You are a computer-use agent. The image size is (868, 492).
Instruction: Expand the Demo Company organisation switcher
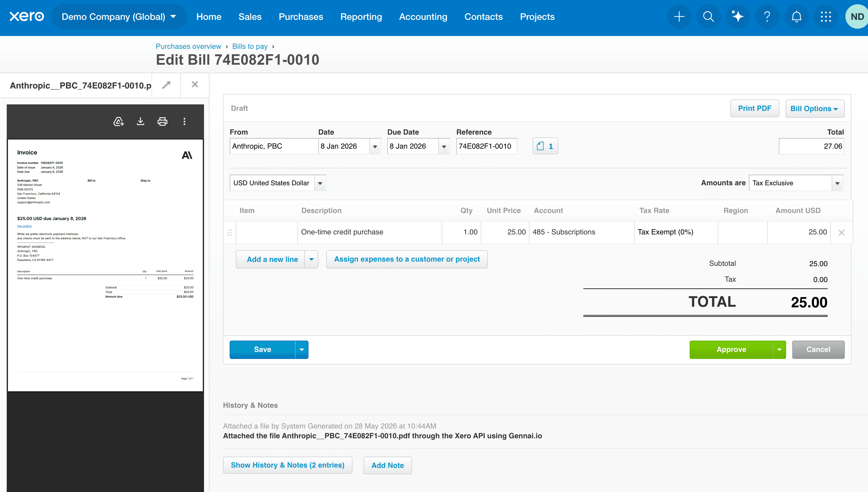[119, 16]
